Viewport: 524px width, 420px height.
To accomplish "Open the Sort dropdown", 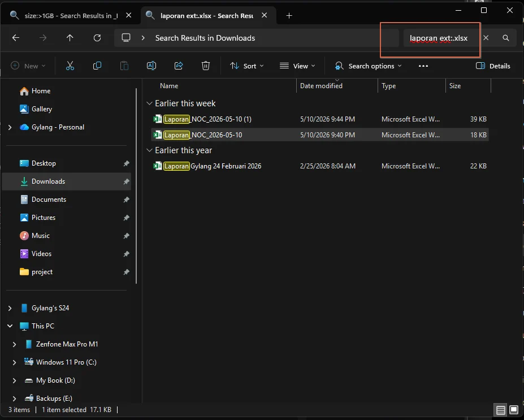I will pyautogui.click(x=247, y=66).
